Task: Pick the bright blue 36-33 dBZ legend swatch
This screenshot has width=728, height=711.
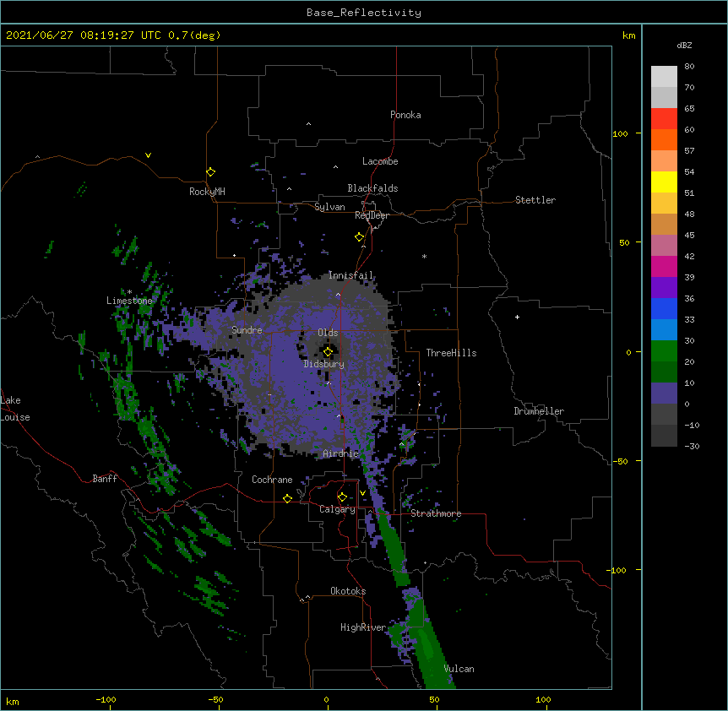Action: pos(664,308)
